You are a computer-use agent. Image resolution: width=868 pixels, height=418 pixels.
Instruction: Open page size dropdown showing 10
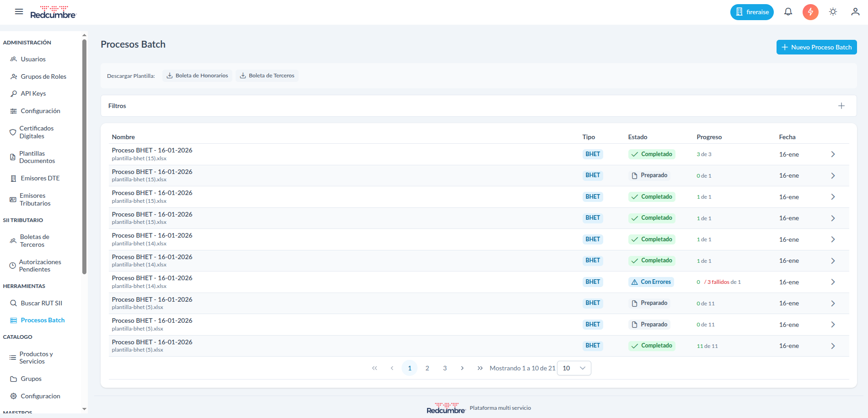coord(574,368)
